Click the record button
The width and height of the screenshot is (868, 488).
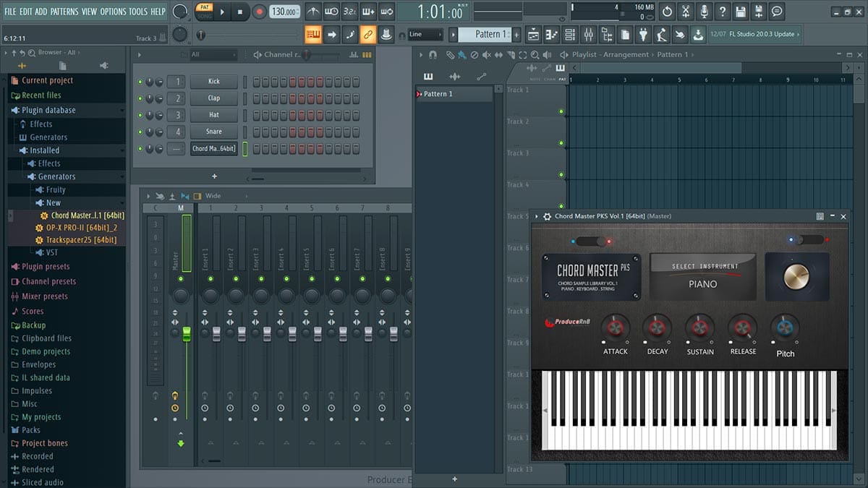(259, 12)
